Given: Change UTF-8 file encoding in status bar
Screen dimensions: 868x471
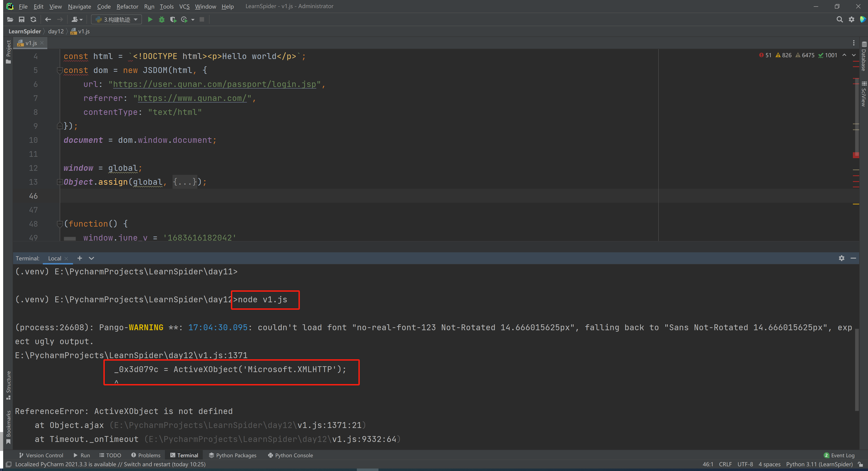Looking at the screenshot, I should (745, 465).
